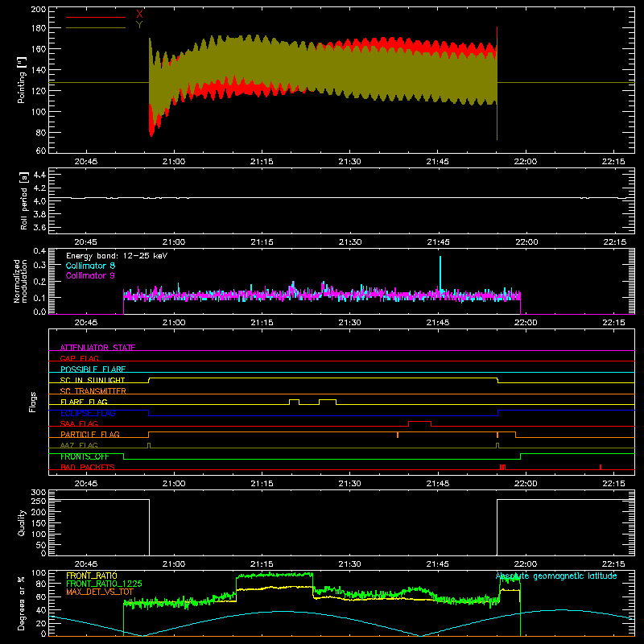Click the POSSIBLE_FLARE label
Image resolution: width=644 pixels, height=644 pixels.
click(x=93, y=369)
